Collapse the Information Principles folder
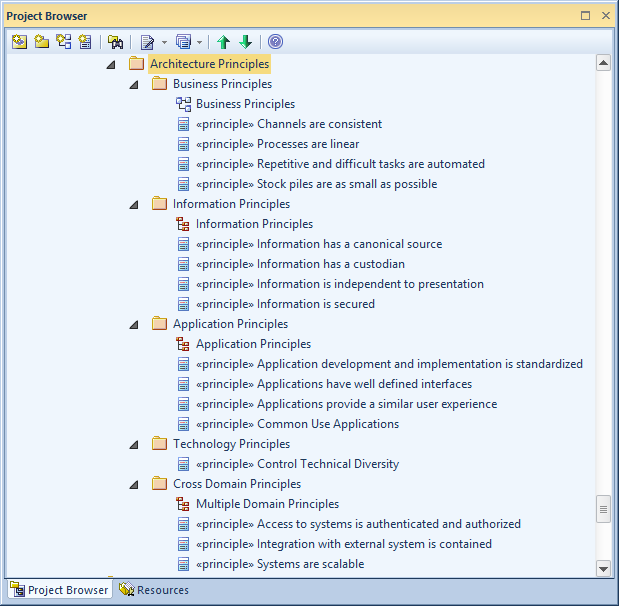 tap(134, 204)
